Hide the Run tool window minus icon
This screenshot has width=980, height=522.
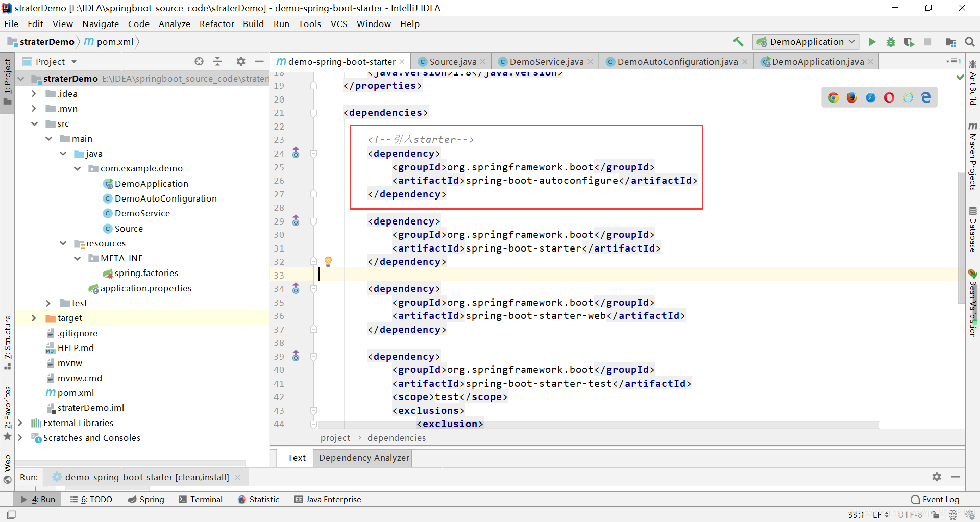(955, 477)
